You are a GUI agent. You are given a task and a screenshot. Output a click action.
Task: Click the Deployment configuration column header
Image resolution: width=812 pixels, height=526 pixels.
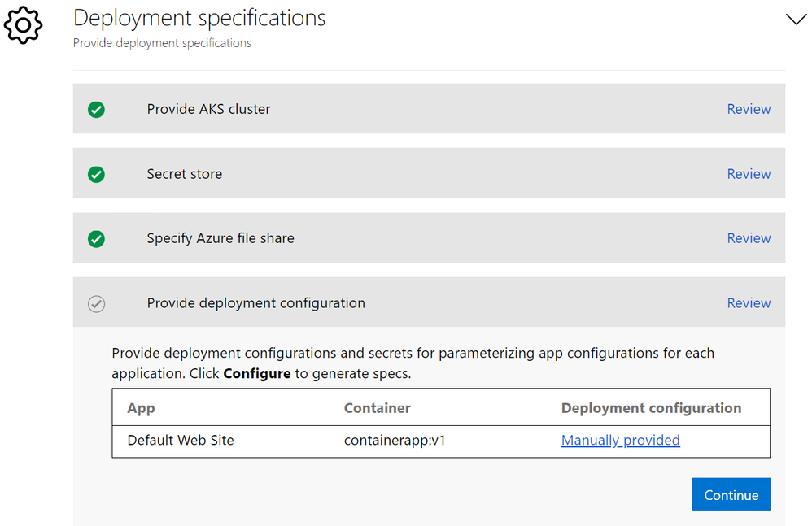pyautogui.click(x=651, y=408)
